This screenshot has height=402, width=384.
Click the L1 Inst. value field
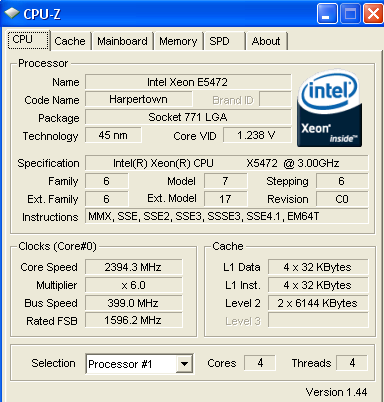tap(318, 285)
